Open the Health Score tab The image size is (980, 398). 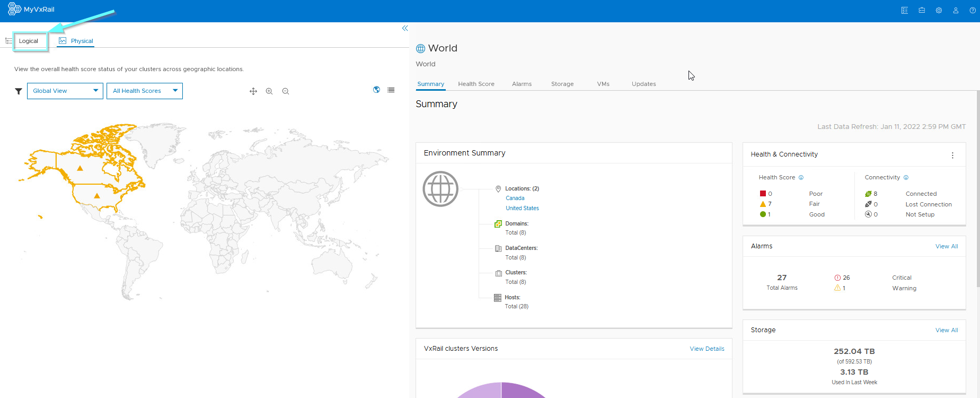coord(476,84)
